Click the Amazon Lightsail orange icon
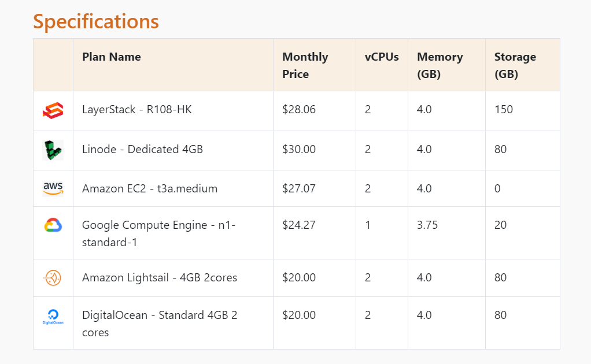The image size is (591, 364). [x=53, y=278]
